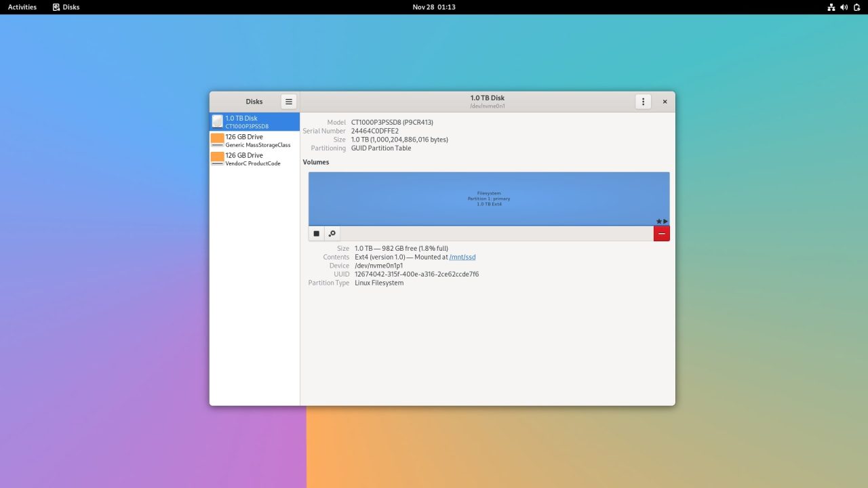Click the notifications bell in the tray

click(856, 7)
